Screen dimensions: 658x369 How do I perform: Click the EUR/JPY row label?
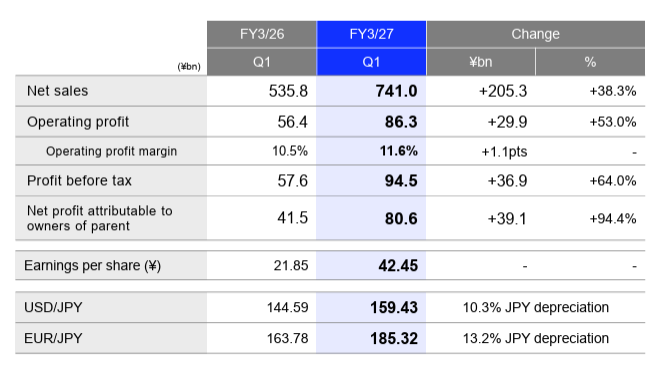tap(53, 338)
